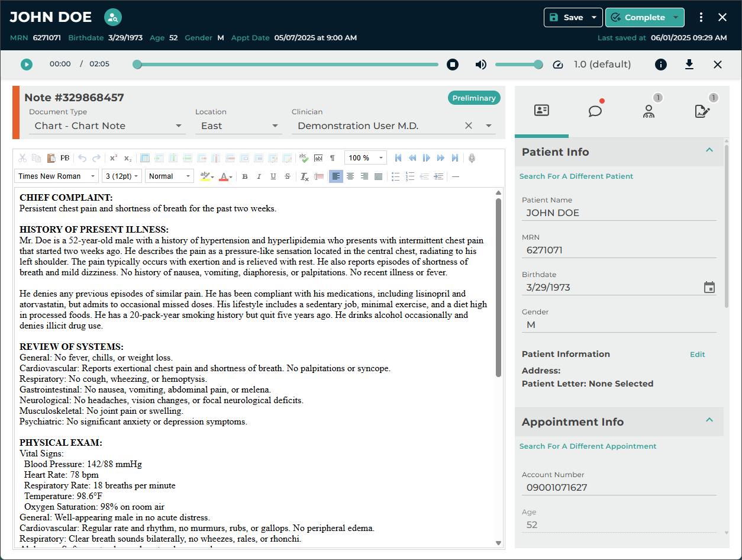
Task: Toggle bold formatting
Action: click(x=244, y=176)
